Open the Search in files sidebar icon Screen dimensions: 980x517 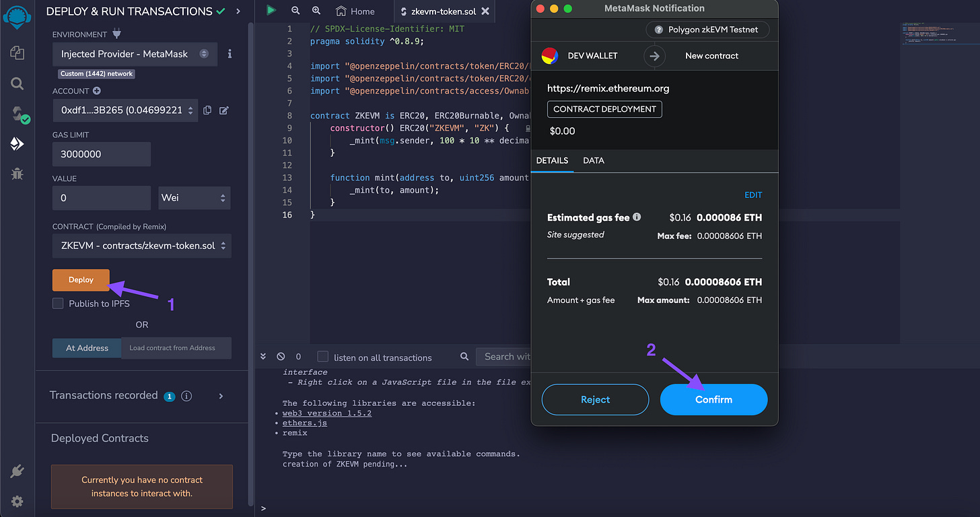click(17, 83)
